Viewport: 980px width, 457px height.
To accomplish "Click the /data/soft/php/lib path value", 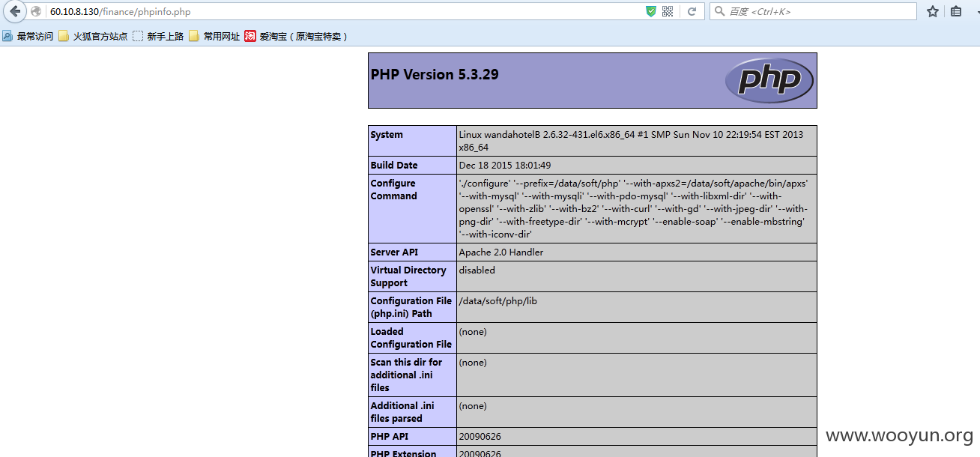I will click(x=498, y=301).
